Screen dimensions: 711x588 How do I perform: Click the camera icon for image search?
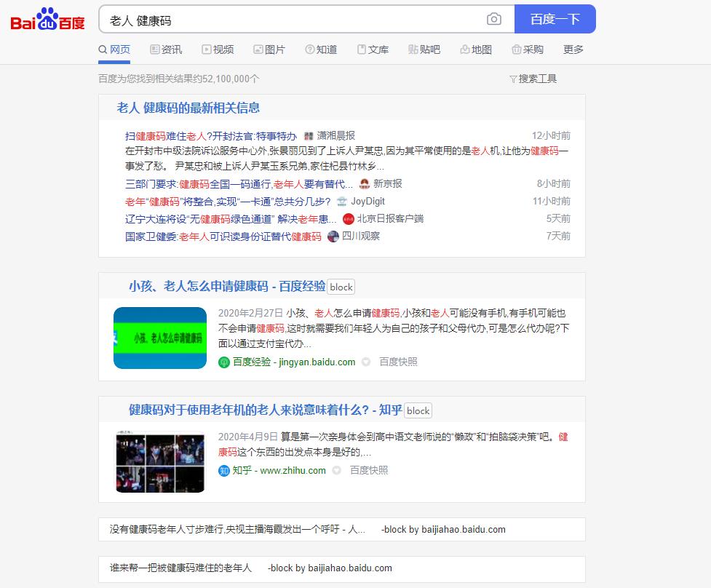point(495,20)
